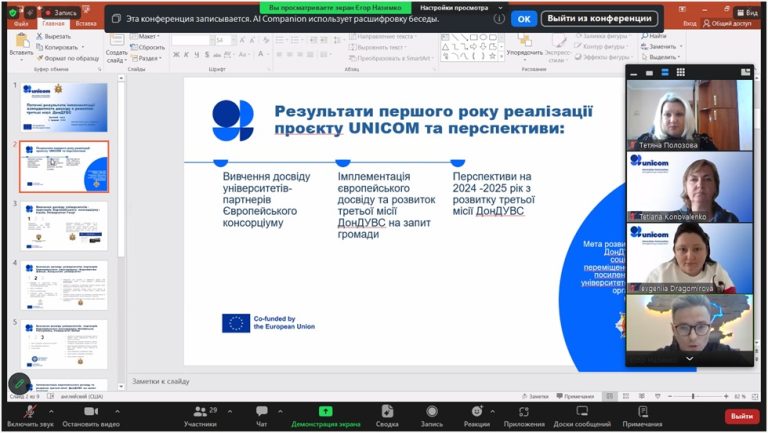768x433 pixels.
Task: Switch to the Главная ribbon tab
Action: point(53,24)
